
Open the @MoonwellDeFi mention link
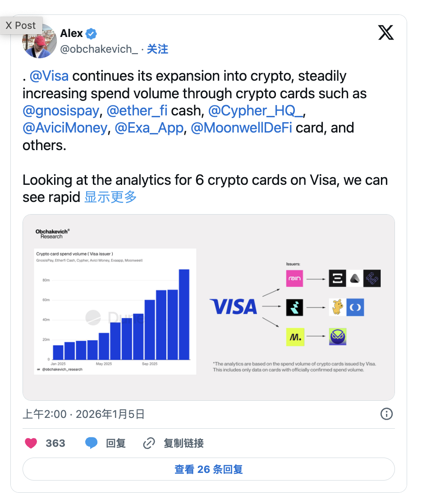point(241,128)
